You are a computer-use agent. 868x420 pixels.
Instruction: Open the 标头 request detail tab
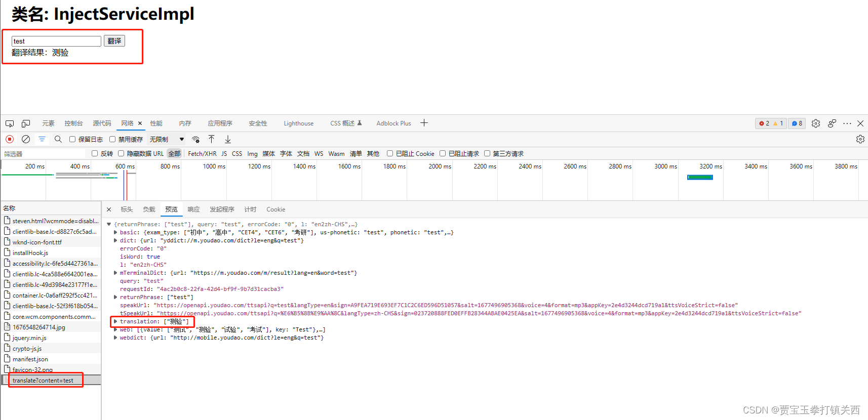[x=127, y=209]
